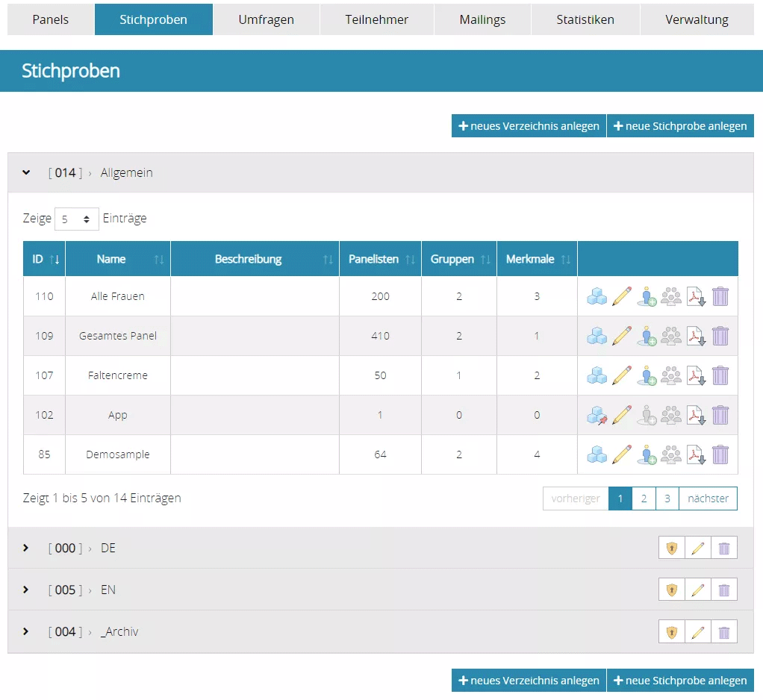Delete Demosample with the trash icon
Image resolution: width=763 pixels, height=700 pixels.
[720, 454]
